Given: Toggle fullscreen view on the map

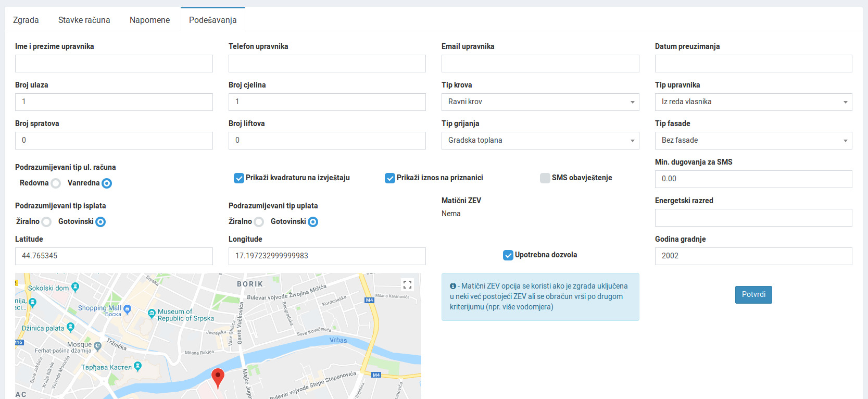Looking at the screenshot, I should (407, 284).
